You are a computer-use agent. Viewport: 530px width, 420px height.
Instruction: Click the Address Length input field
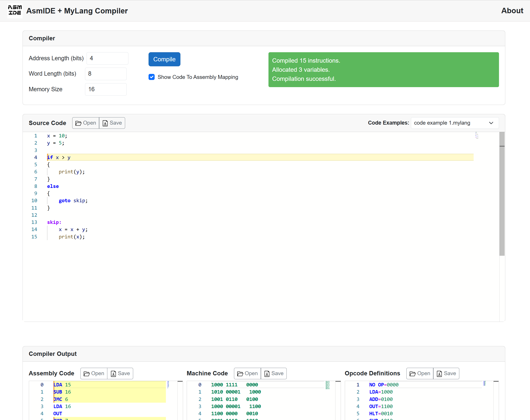coord(107,58)
